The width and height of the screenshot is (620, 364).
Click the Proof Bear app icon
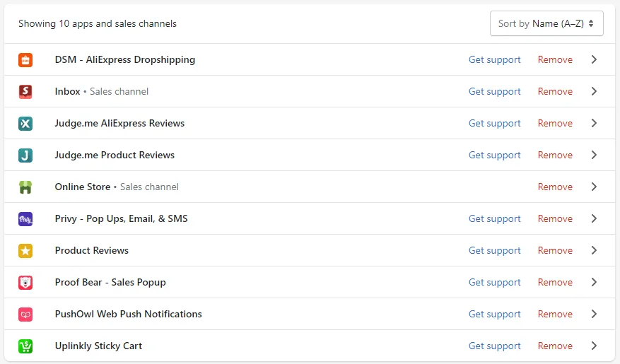pos(25,283)
